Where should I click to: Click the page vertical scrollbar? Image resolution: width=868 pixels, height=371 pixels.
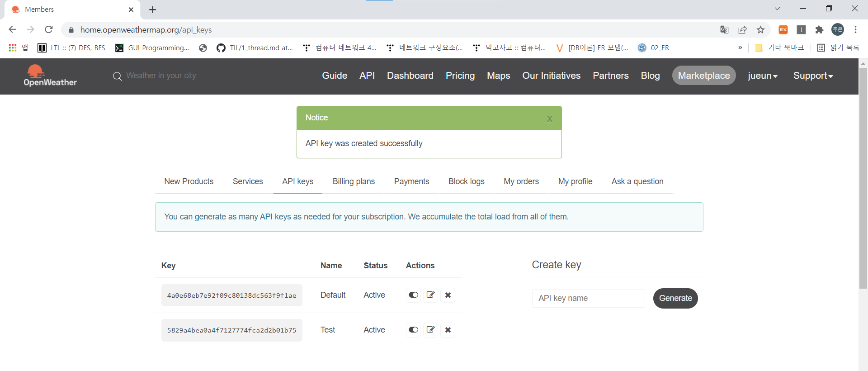coord(863,177)
